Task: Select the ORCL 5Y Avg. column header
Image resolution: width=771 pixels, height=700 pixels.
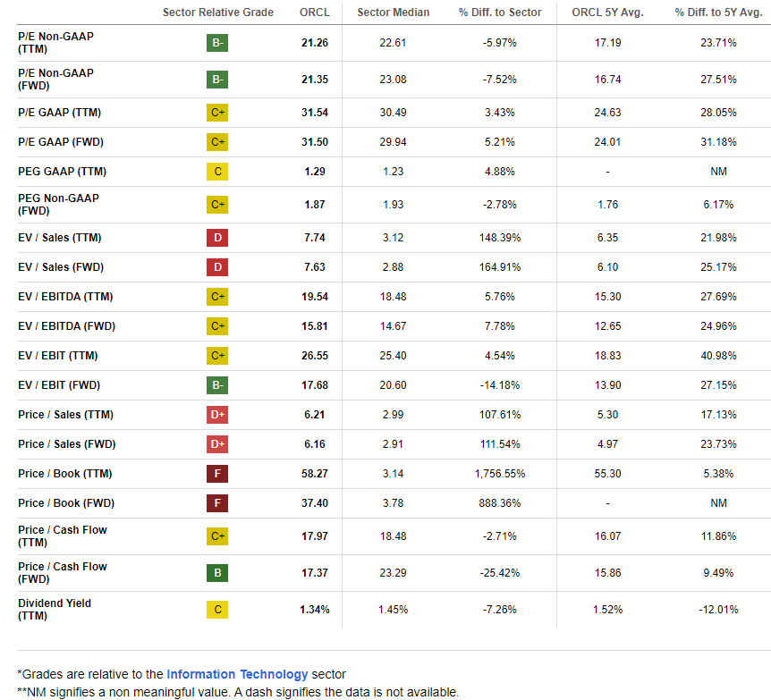Action: [607, 13]
